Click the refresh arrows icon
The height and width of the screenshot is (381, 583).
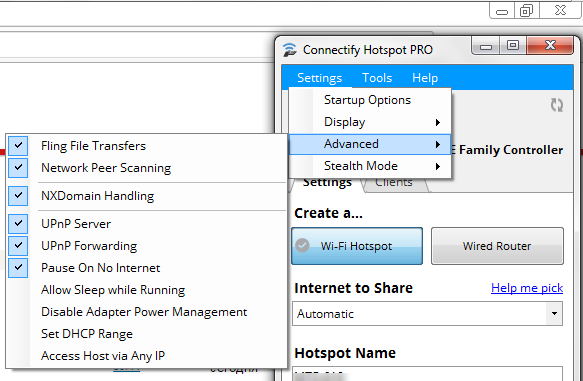[x=557, y=105]
